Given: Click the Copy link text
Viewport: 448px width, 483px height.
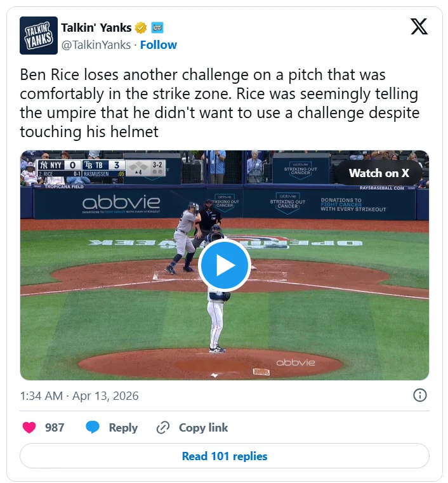Looking at the screenshot, I should tap(203, 428).
